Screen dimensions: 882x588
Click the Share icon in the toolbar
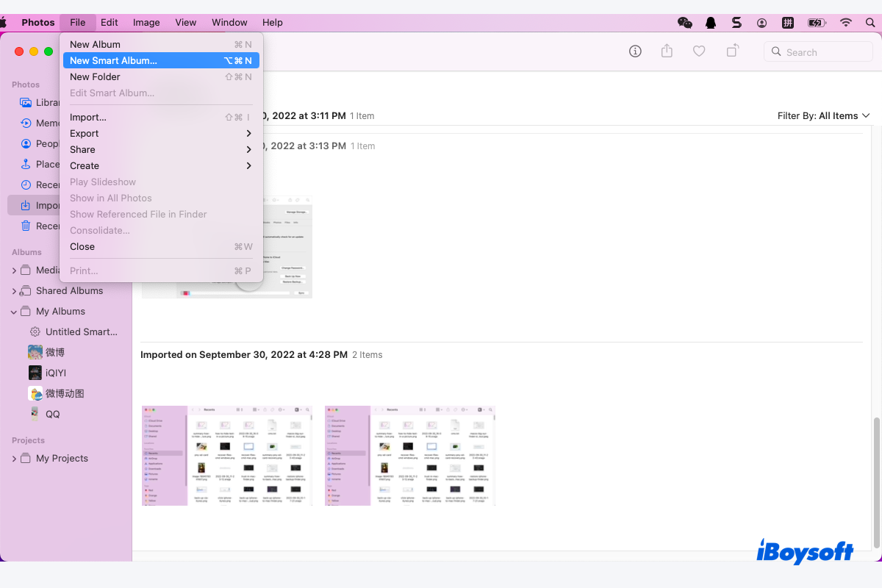[x=667, y=51]
